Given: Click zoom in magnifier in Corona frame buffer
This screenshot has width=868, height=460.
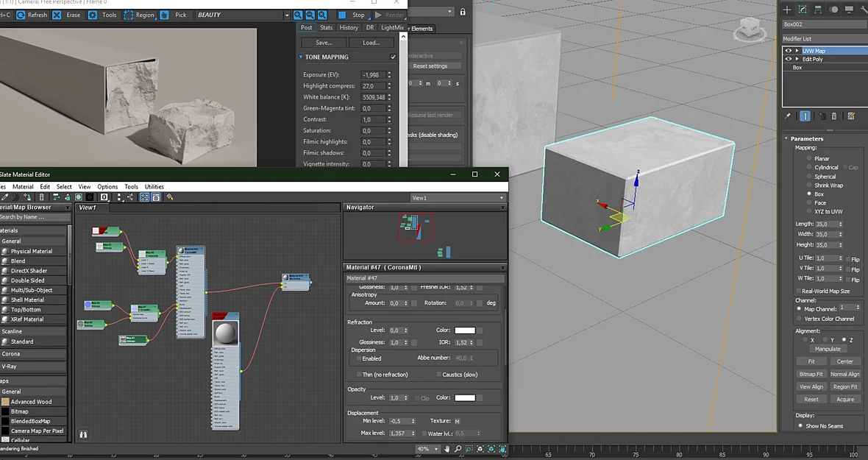Looking at the screenshot, I should (298, 15).
